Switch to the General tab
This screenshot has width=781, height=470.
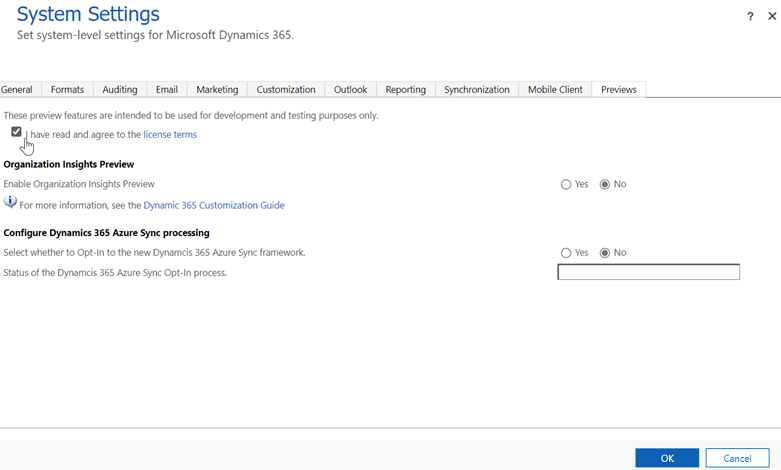17,90
